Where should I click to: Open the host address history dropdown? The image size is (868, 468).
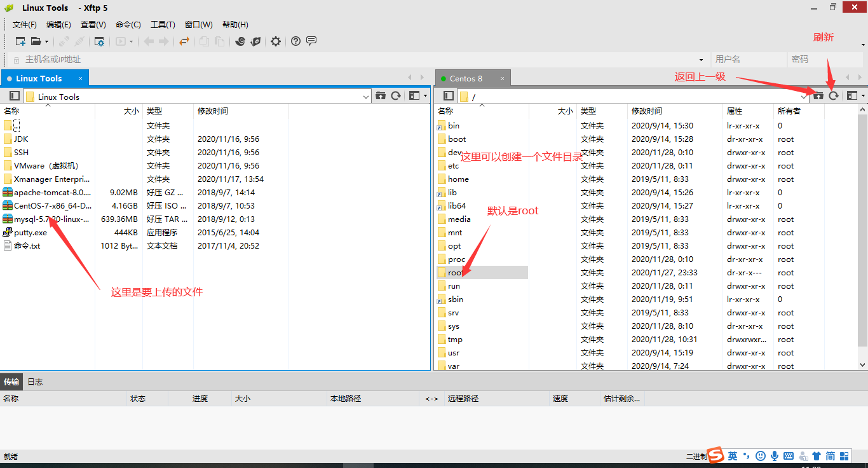click(702, 60)
